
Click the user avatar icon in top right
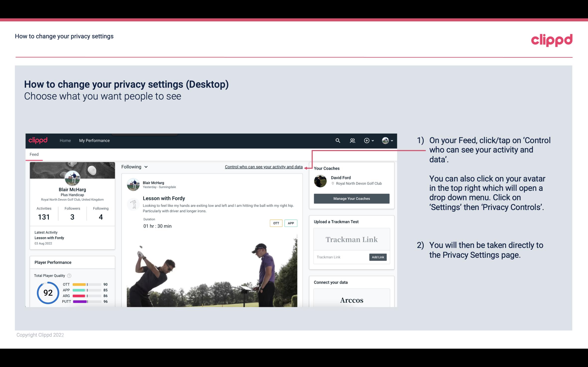385,140
